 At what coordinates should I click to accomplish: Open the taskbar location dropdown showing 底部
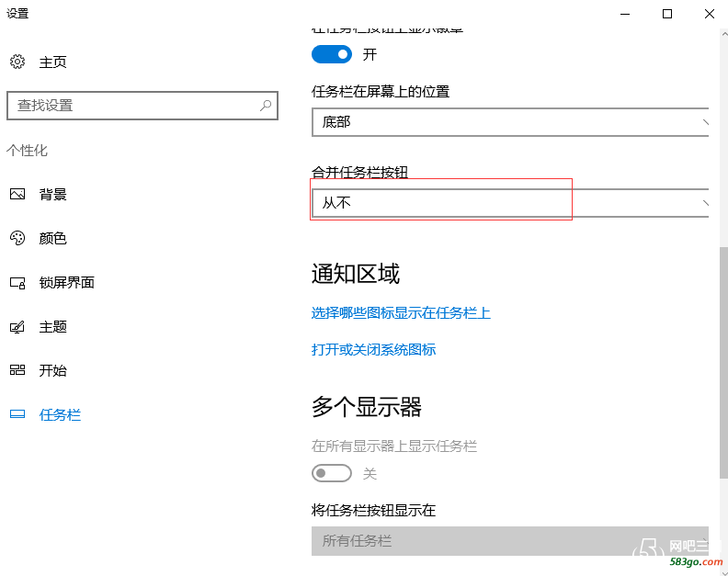(x=510, y=122)
